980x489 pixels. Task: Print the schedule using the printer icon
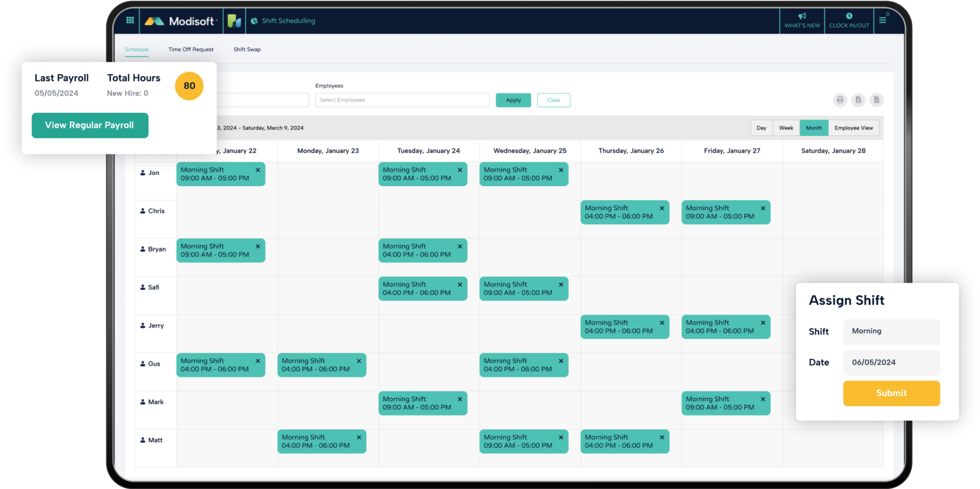pos(840,100)
